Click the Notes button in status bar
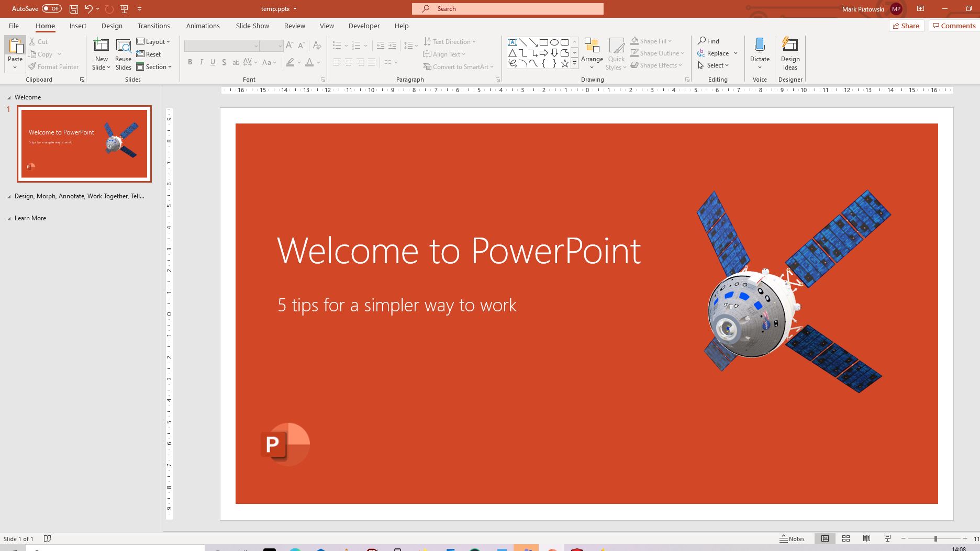980x551 pixels. [x=792, y=538]
